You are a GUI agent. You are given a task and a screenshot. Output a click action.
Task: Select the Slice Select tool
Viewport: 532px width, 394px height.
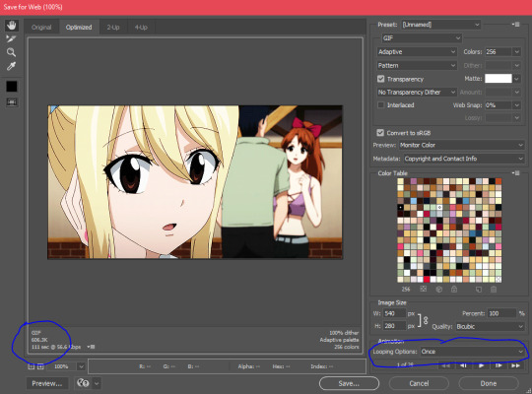coord(11,38)
